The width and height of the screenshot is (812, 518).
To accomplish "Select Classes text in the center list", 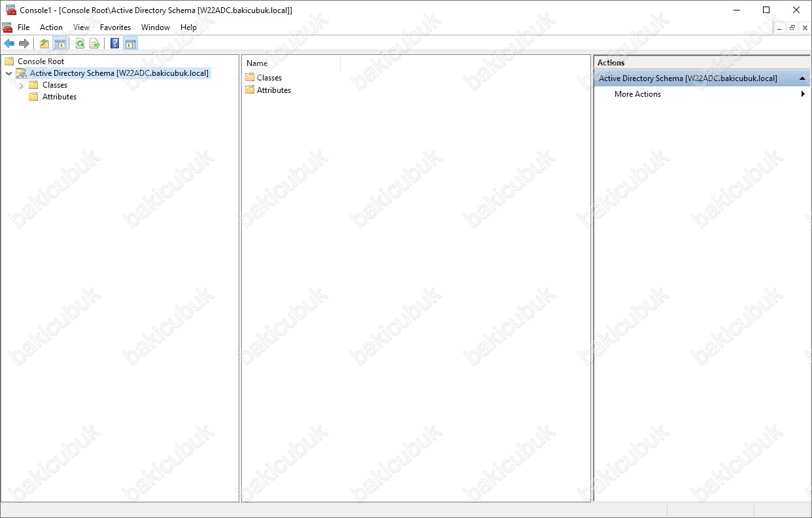I will 269,77.
